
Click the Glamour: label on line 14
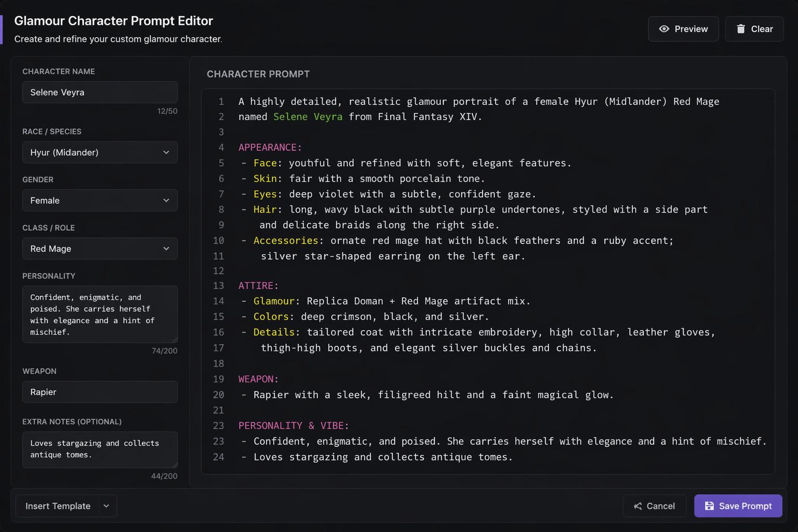276,301
